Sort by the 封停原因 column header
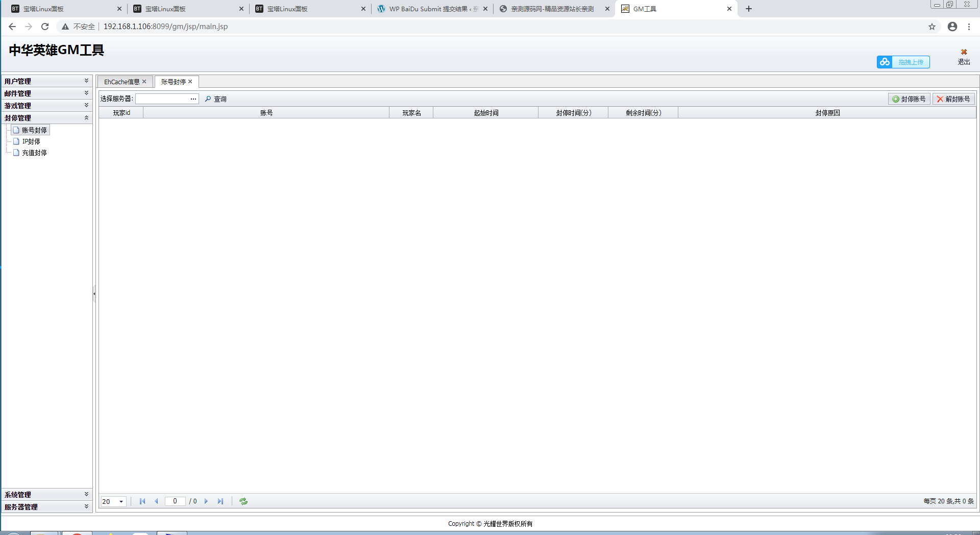Image resolution: width=980 pixels, height=535 pixels. 827,113
